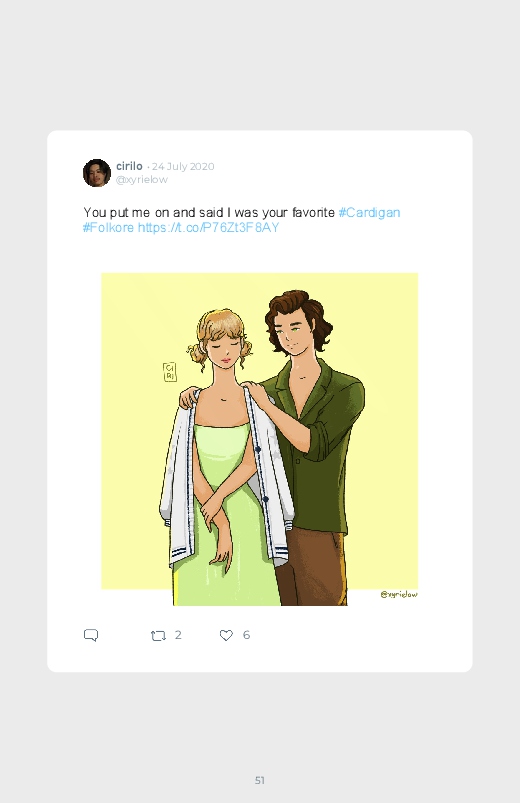Open cirilo's profile avatar picture
This screenshot has height=803, width=520.
(x=97, y=173)
